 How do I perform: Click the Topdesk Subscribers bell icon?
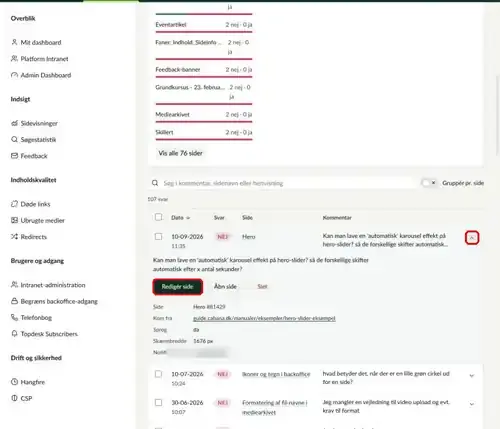[x=14, y=334]
